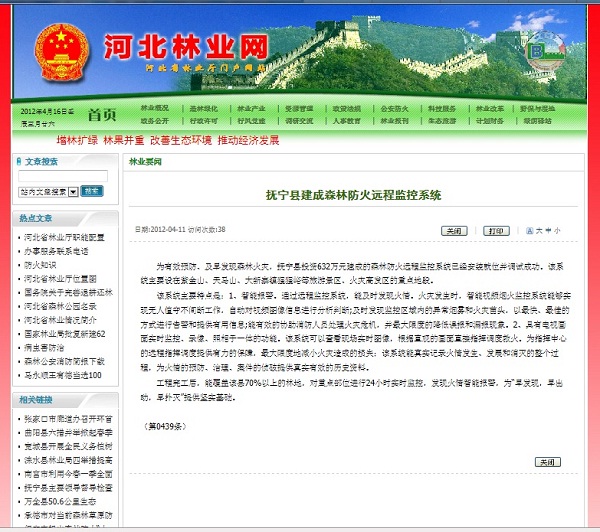
Task: Open related link 万全县50.6公里生态
Action: click(60, 502)
